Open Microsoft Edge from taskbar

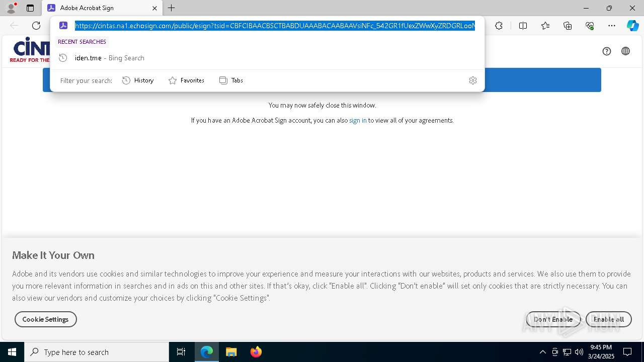207,352
